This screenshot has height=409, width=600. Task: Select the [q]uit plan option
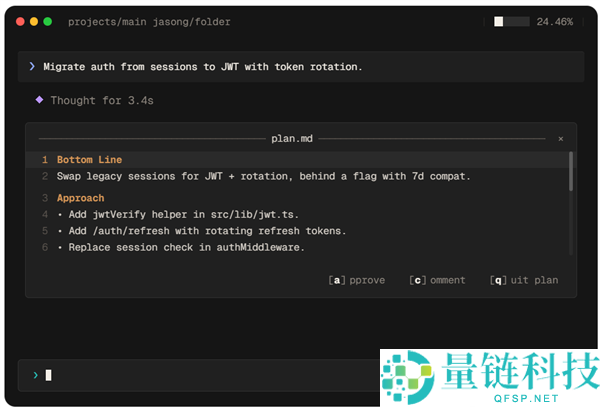click(x=524, y=280)
